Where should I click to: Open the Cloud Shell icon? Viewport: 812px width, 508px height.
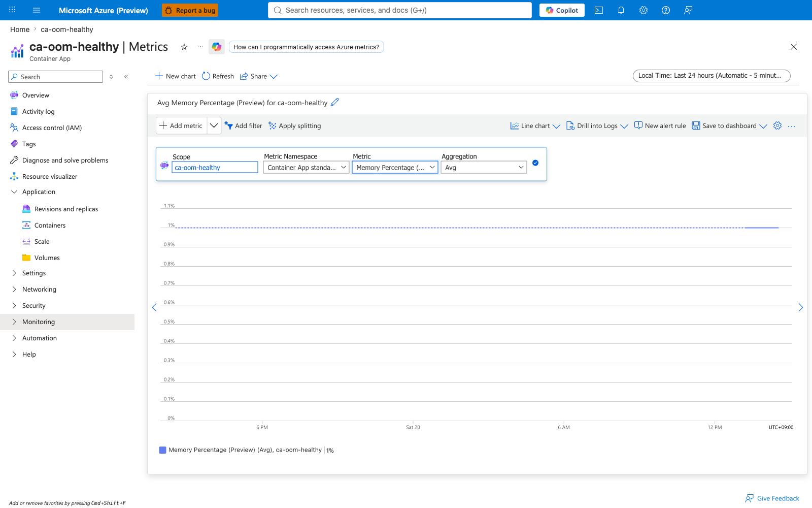599,10
